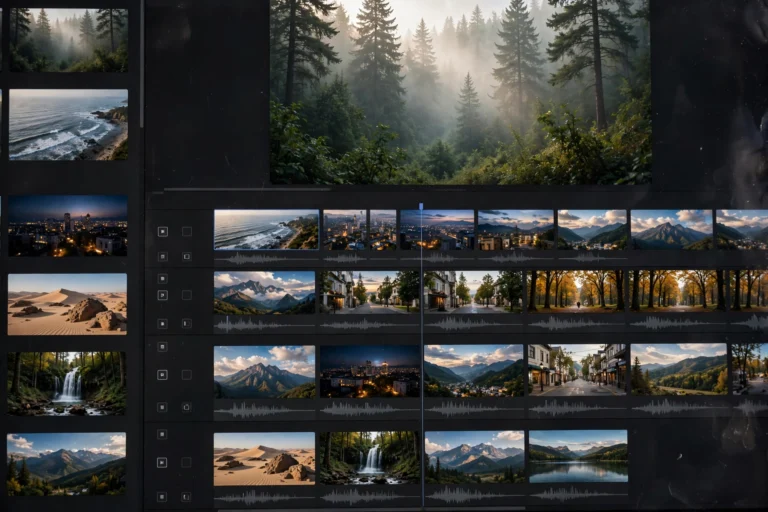The image size is (768, 512).
Task: Click the small top icon on second track
Action: (x=162, y=278)
